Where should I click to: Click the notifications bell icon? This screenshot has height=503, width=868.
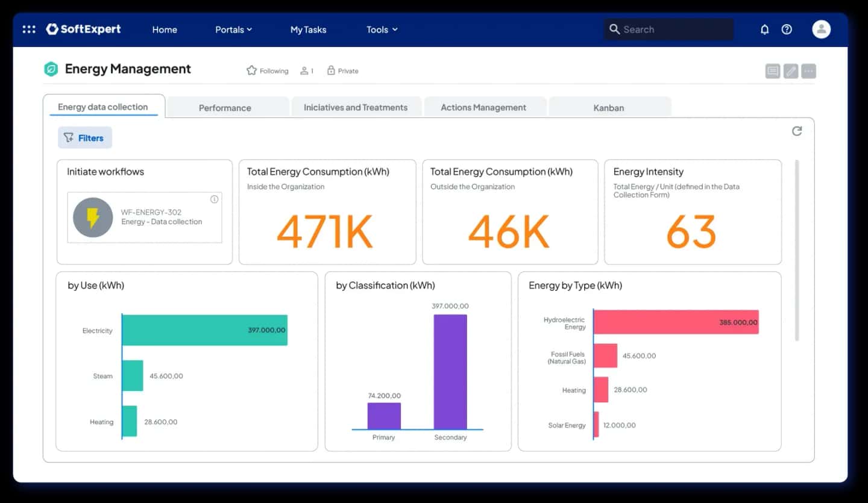pyautogui.click(x=764, y=30)
